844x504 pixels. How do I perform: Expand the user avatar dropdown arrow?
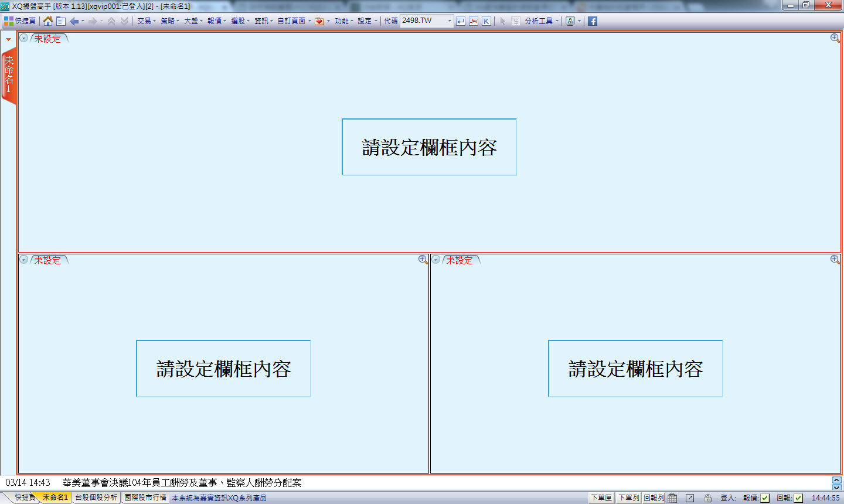(x=580, y=21)
